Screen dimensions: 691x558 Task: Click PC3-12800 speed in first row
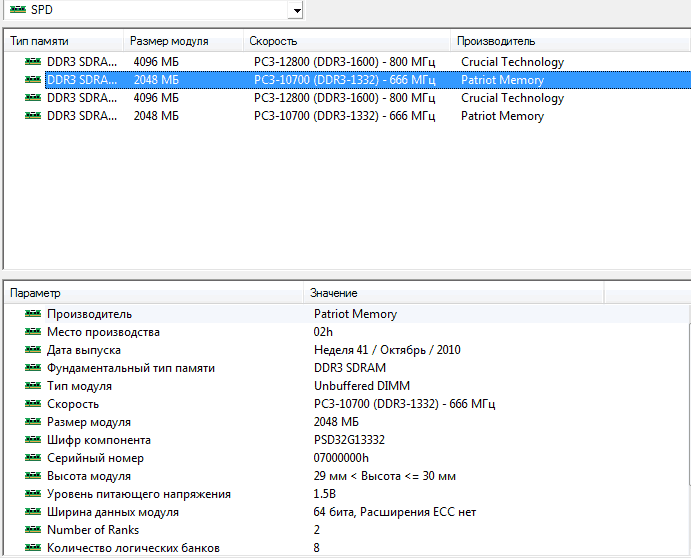click(345, 62)
